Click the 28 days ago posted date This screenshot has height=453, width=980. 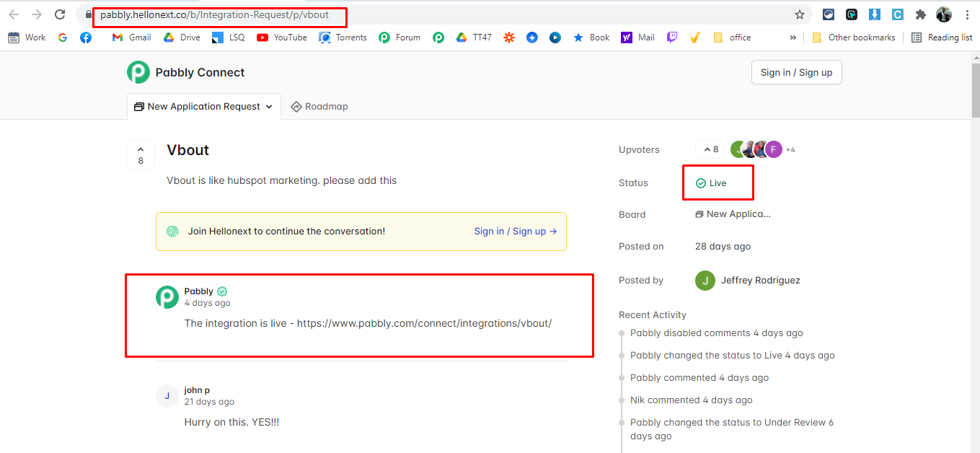pyautogui.click(x=723, y=247)
